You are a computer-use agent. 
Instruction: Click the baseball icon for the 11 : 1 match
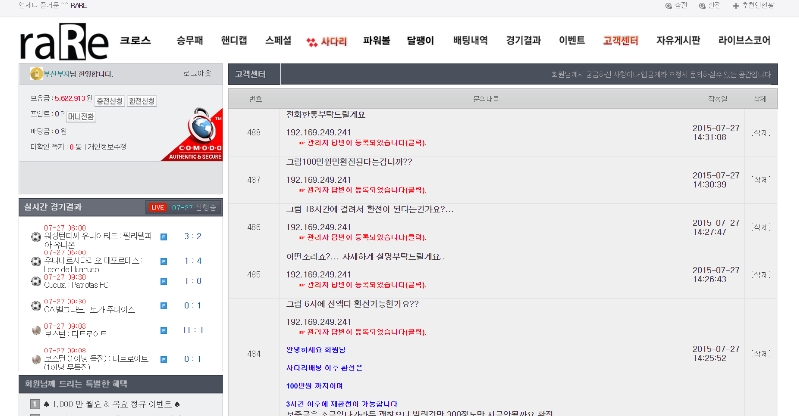[36, 330]
